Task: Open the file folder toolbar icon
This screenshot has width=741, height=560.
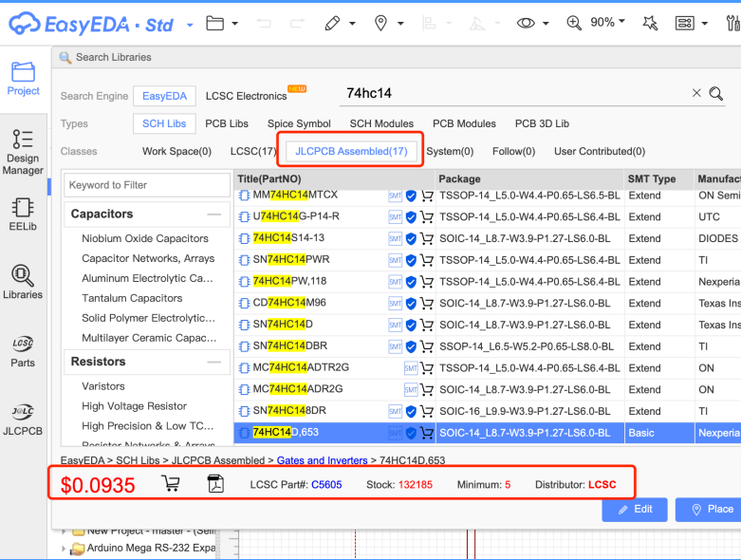Action: (214, 23)
